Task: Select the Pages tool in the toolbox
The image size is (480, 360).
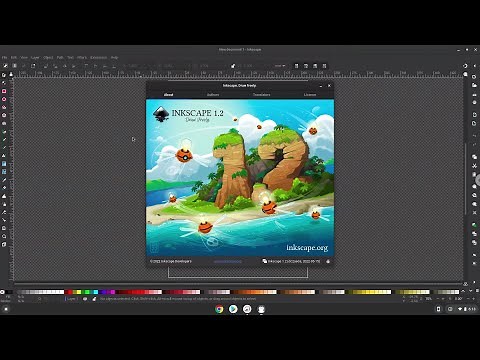Action: click(4, 244)
